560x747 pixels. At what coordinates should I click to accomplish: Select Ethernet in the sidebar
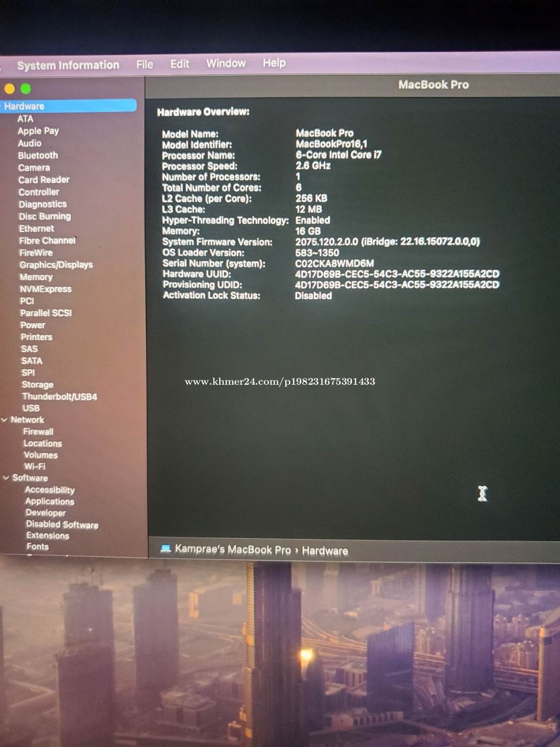coord(36,228)
